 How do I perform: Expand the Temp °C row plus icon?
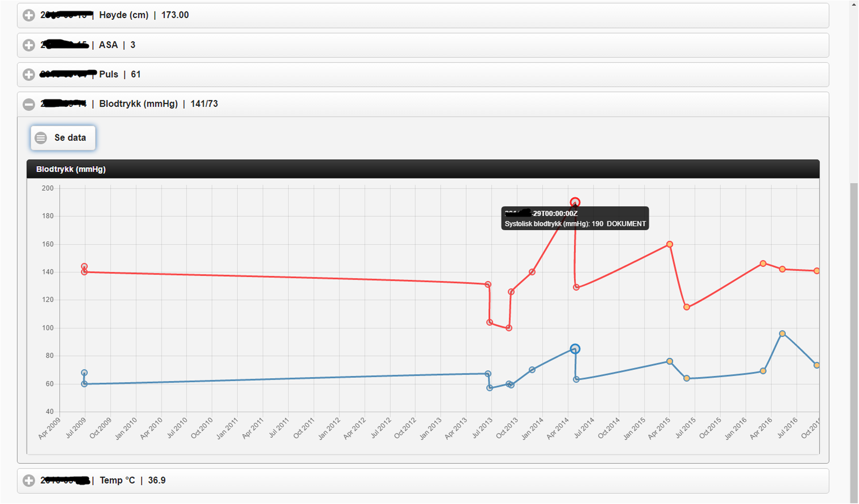29,481
